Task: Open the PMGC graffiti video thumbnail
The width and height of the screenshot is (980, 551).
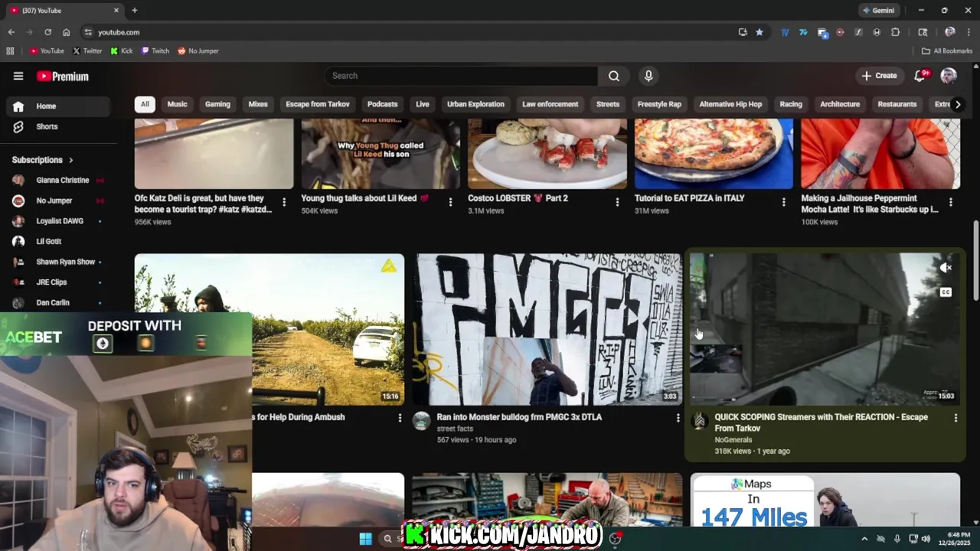Action: point(547,329)
